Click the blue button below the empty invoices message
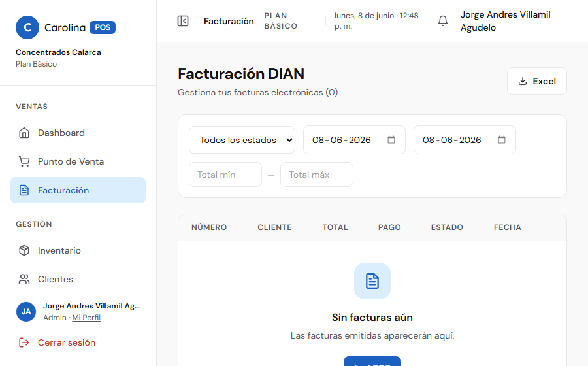 point(372,361)
